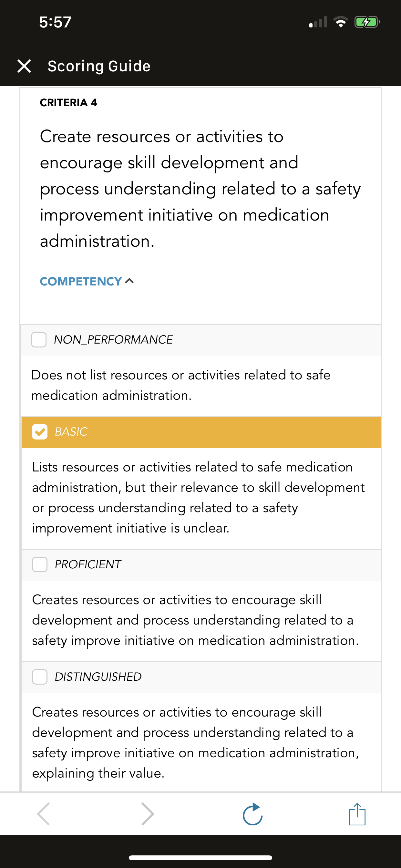Tap the home indicator bar
This screenshot has width=401, height=868.
click(x=200, y=858)
